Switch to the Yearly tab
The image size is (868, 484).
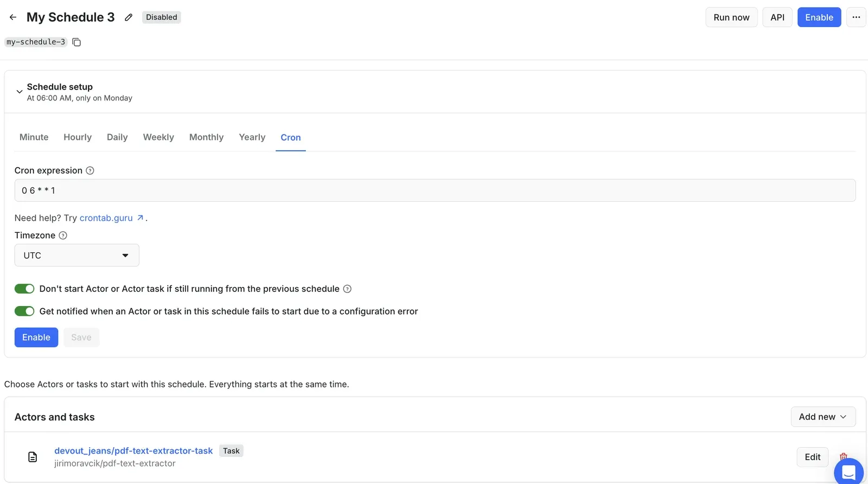pos(252,137)
